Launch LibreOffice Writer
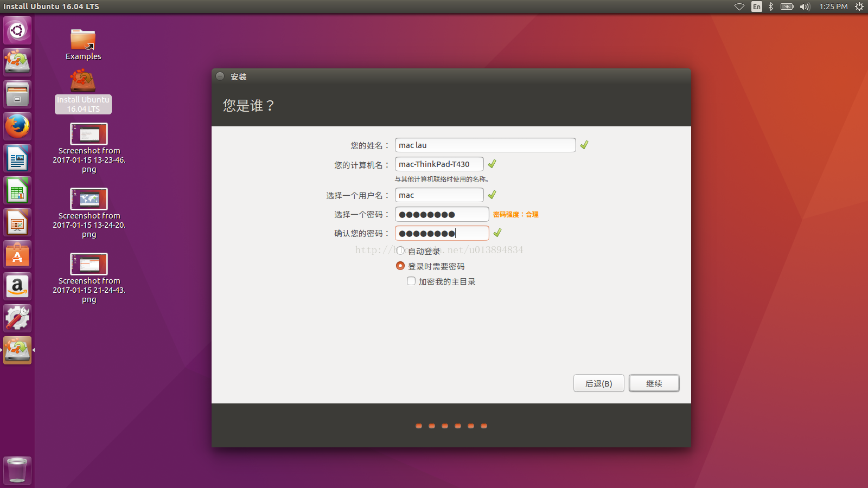868x488 pixels. 17,158
